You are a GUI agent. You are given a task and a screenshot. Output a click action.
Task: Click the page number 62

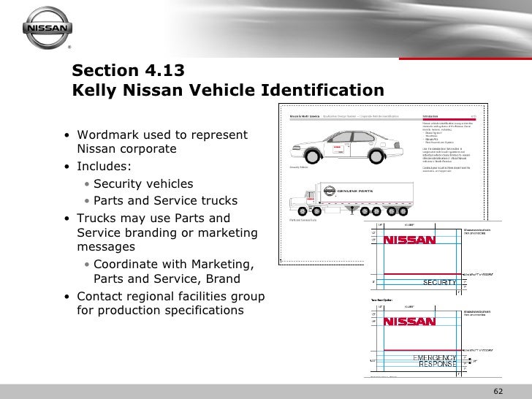[x=498, y=391]
